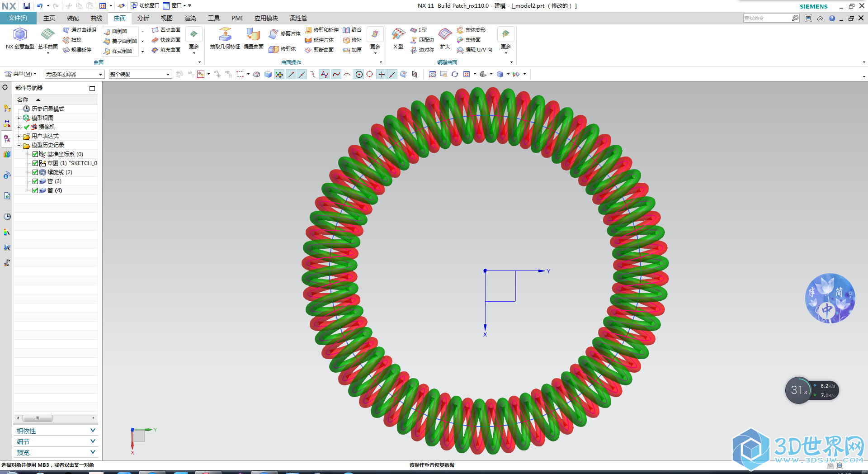Select the 规律延伸 tool
This screenshot has width=868, height=474.
(77, 50)
